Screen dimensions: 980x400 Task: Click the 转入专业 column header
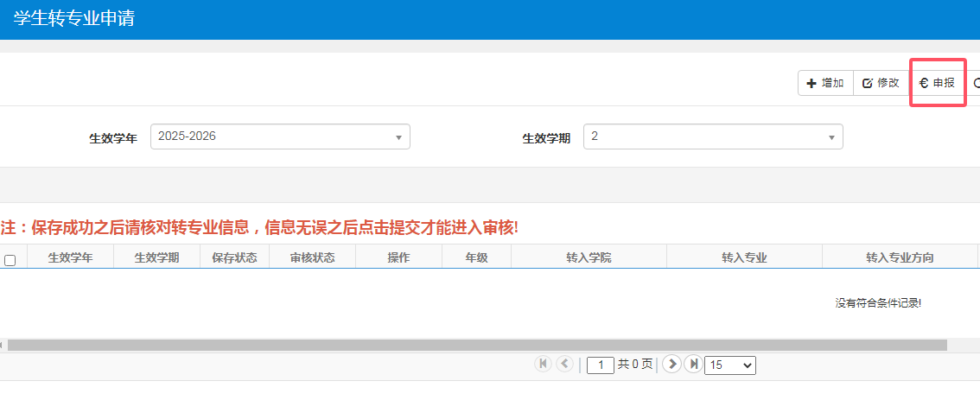coord(744,257)
